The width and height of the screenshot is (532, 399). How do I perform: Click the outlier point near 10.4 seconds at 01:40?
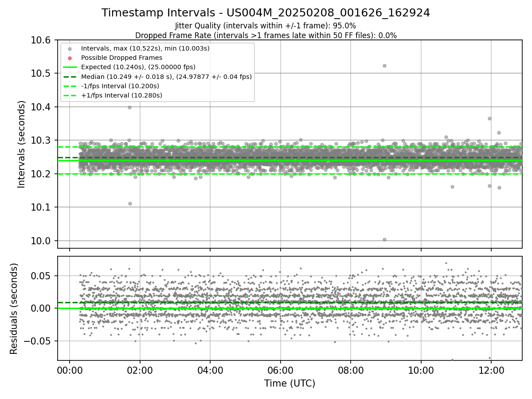point(129,107)
